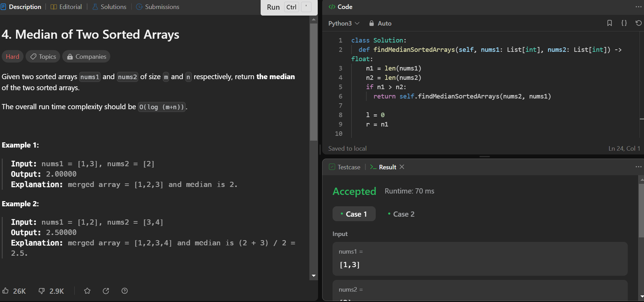Click the bookmark icon in code toolbar
The width and height of the screenshot is (644, 302).
[609, 23]
